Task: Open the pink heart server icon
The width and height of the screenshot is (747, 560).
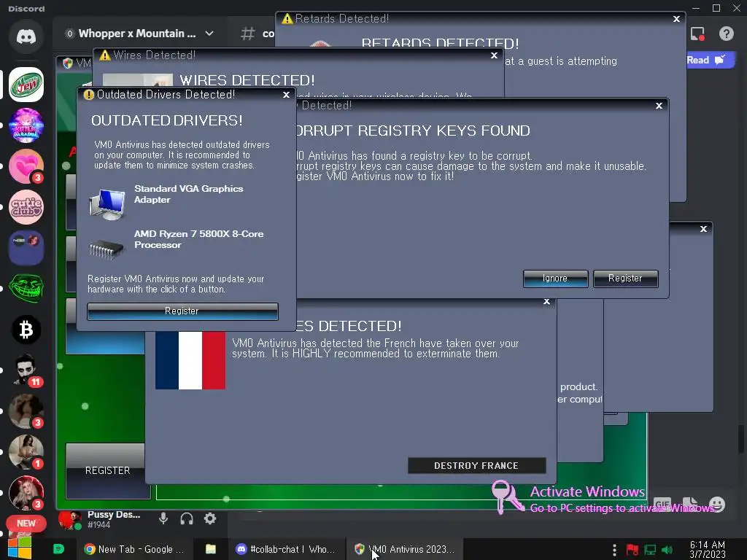Action: tap(26, 166)
